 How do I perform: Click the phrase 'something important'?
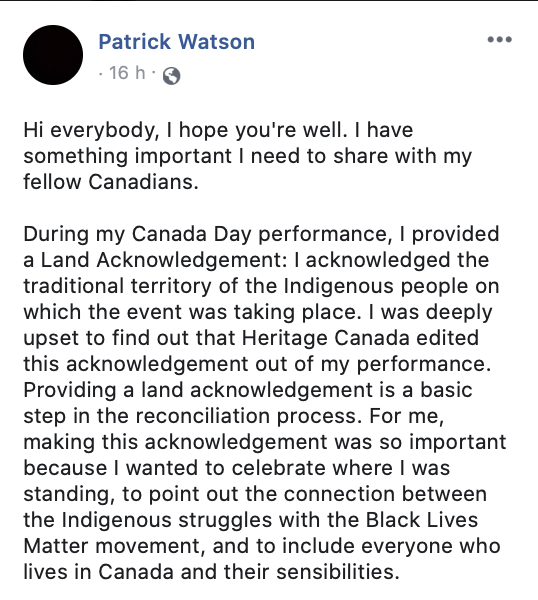click(x=127, y=157)
